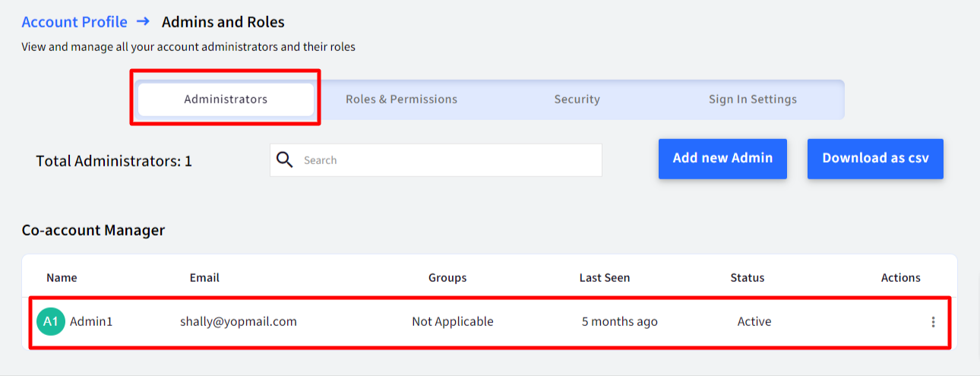Viewport: 980px width, 376px height.
Task: Click the Active status of Admin1
Action: point(754,321)
